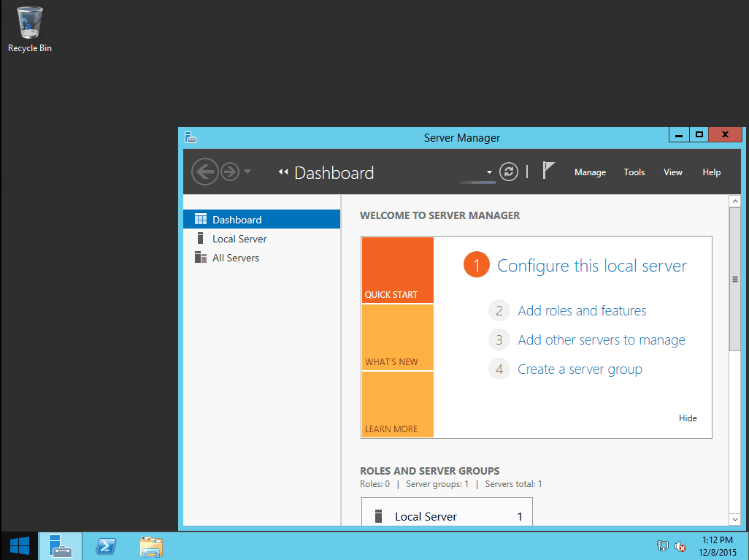Hide the welcome tile
Image resolution: width=749 pixels, height=560 pixels.
pos(688,418)
